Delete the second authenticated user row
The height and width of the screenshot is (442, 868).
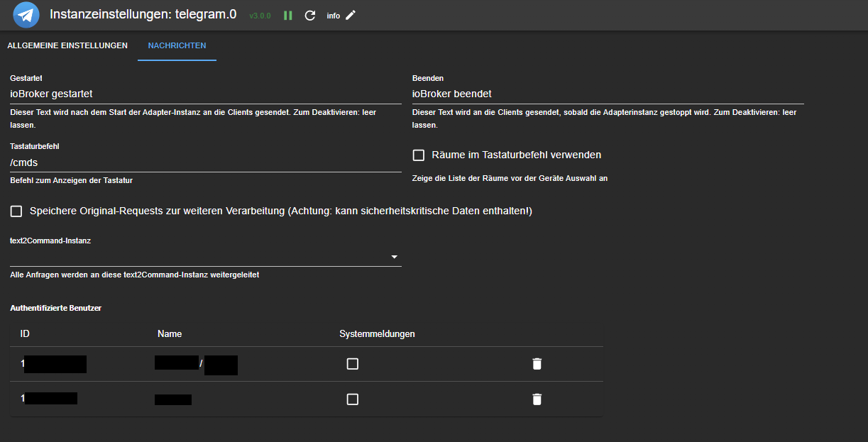pyautogui.click(x=537, y=399)
